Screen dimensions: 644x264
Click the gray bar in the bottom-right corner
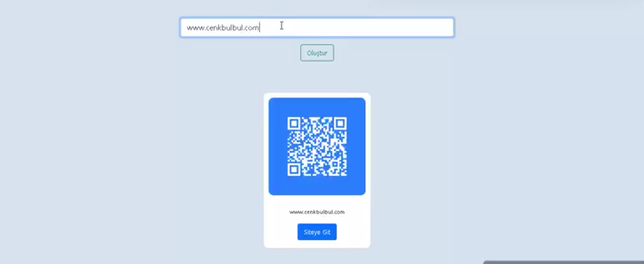pyautogui.click(x=564, y=262)
